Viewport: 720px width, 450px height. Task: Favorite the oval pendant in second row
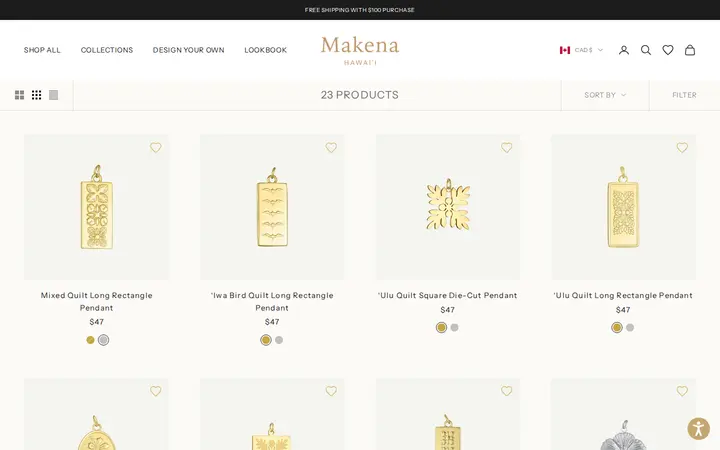click(156, 391)
